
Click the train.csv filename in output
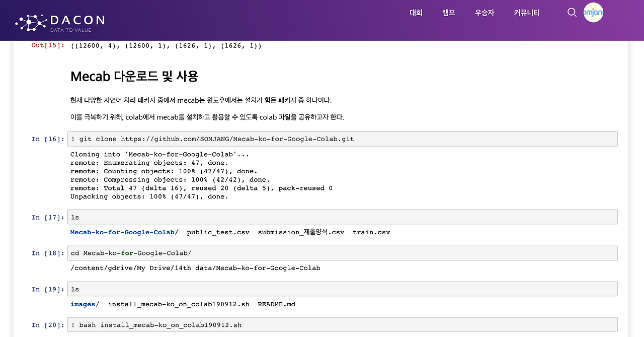tap(371, 232)
